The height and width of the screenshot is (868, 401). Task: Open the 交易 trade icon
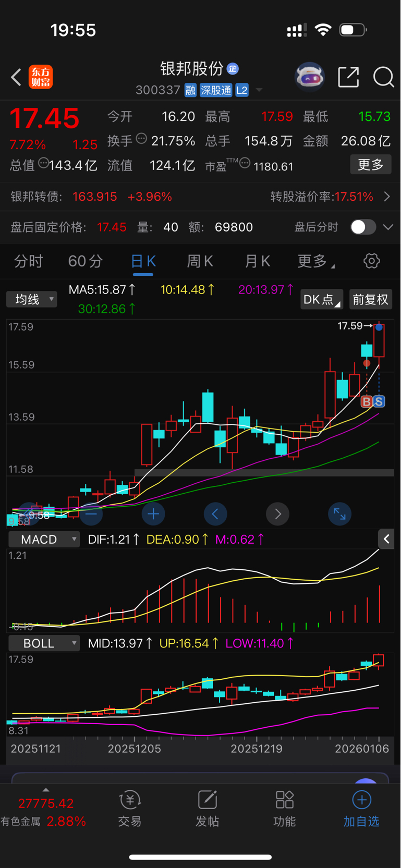(129, 809)
